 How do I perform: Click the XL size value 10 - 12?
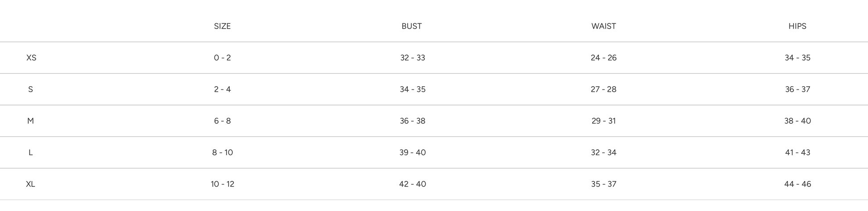222,184
